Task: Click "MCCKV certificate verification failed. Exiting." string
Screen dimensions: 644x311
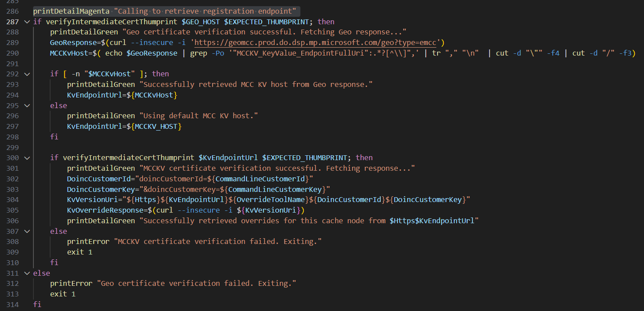Action: [218, 242]
